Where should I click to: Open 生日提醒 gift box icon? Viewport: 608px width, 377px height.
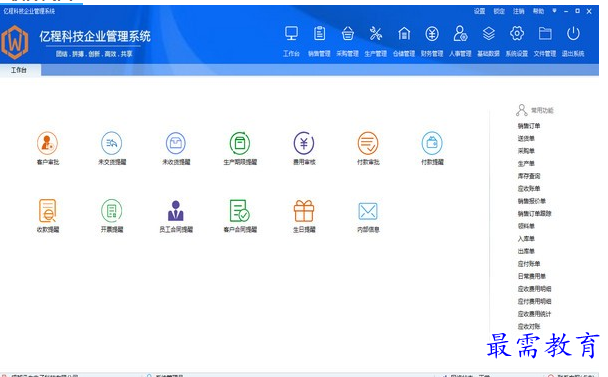(x=304, y=211)
